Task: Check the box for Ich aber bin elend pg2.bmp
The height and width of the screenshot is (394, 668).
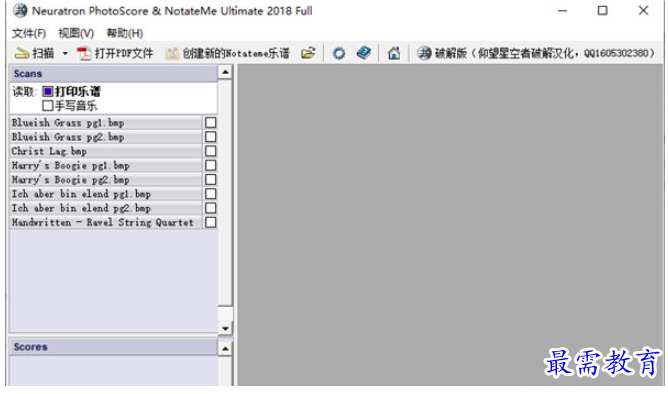Action: click(210, 208)
